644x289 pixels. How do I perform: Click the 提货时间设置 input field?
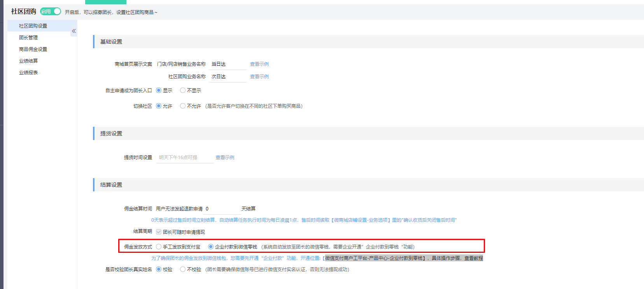click(185, 158)
